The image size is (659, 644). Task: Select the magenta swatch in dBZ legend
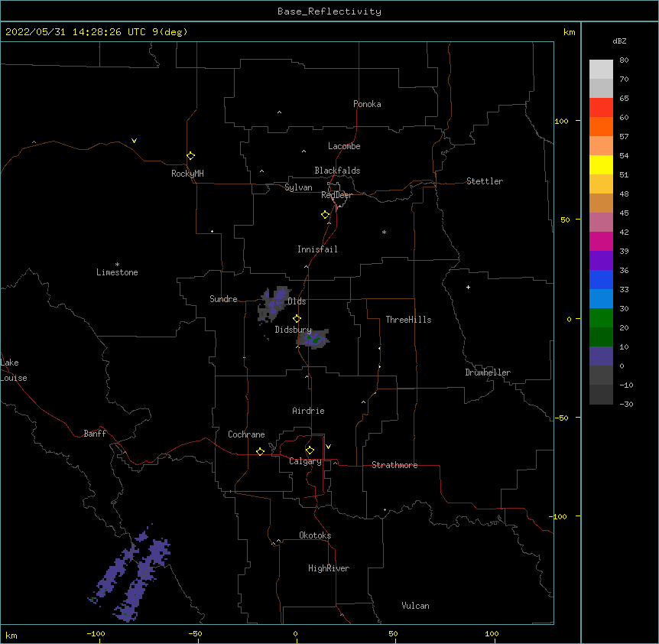pos(601,241)
